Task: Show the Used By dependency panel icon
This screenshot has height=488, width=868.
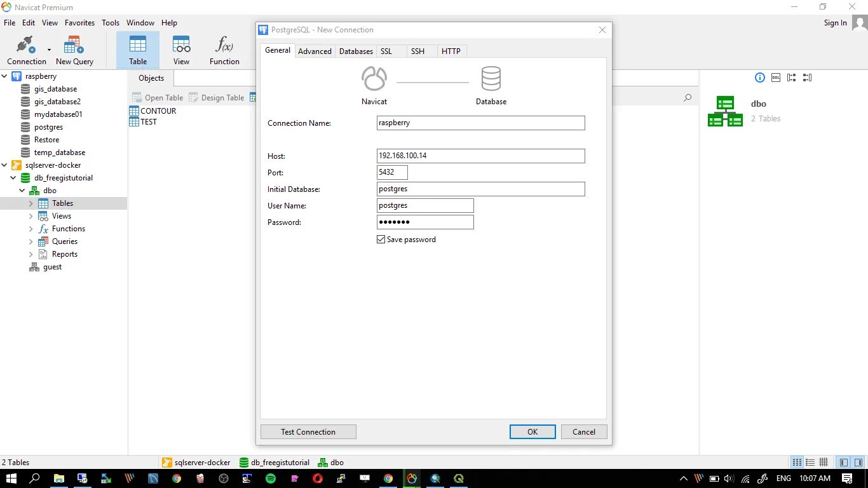Action: point(807,78)
